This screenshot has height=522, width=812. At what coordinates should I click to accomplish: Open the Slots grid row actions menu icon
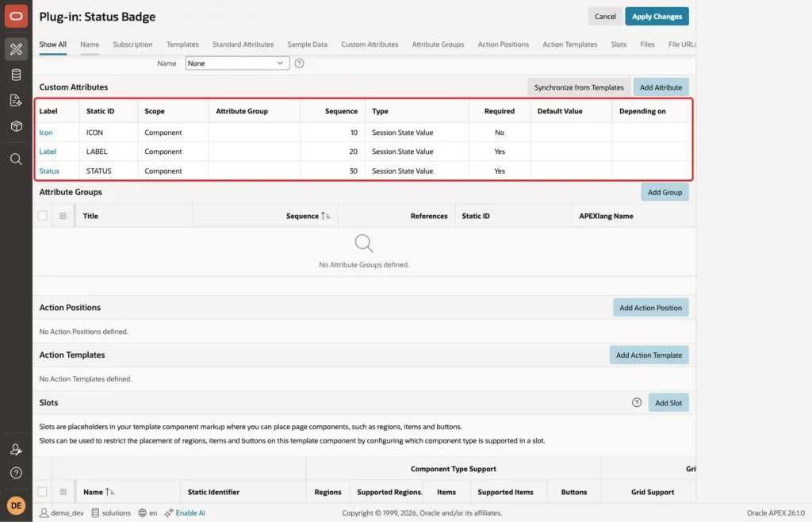(63, 492)
